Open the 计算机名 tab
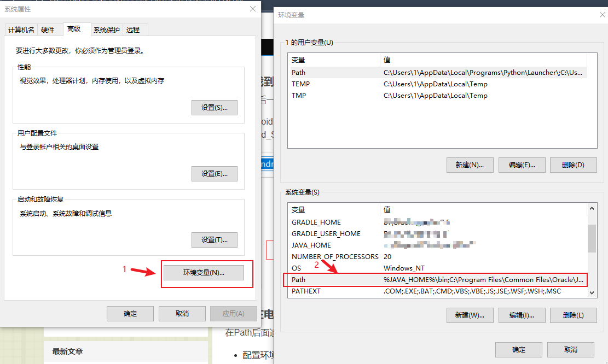The height and width of the screenshot is (364, 608). [21, 30]
